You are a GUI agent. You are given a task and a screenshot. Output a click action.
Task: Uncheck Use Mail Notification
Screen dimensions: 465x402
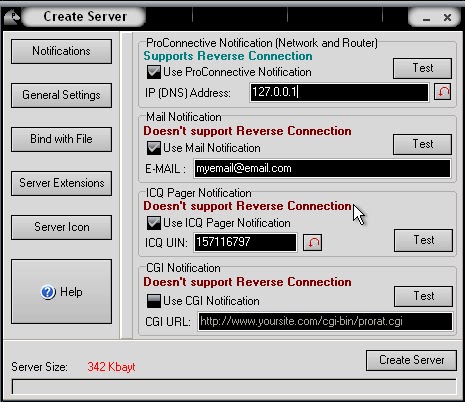pos(154,148)
